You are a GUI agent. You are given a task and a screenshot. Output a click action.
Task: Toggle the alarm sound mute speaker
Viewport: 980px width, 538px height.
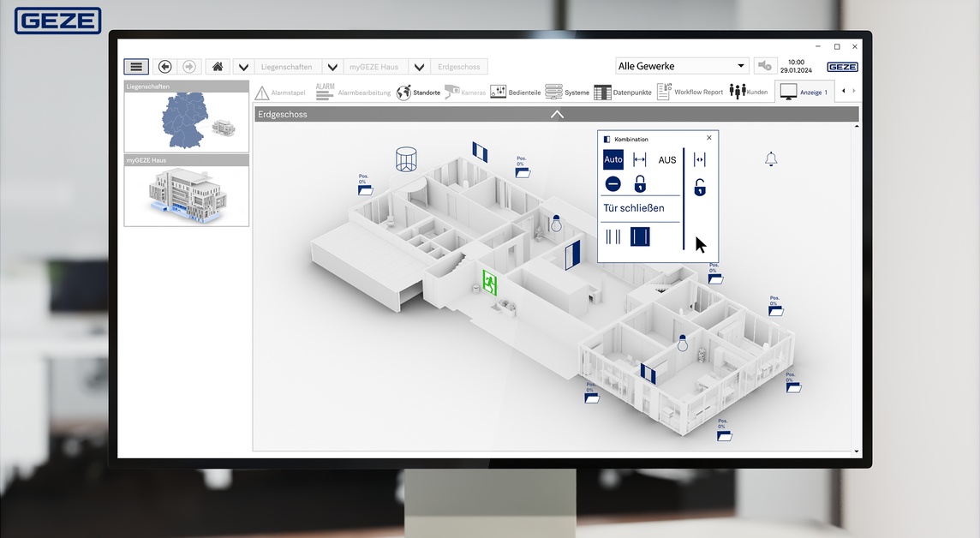click(764, 66)
